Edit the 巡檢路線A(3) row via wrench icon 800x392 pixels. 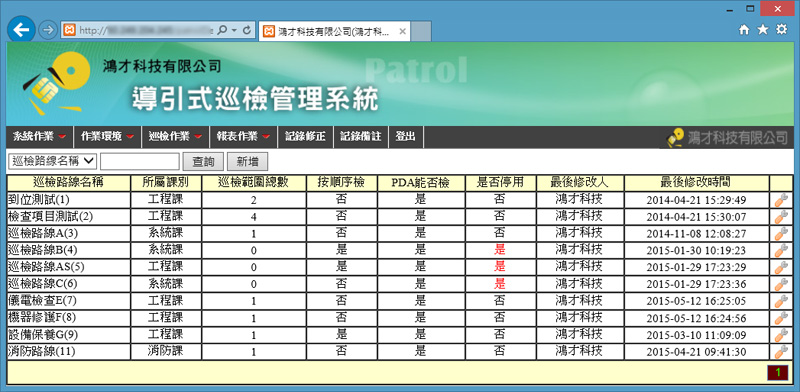781,234
